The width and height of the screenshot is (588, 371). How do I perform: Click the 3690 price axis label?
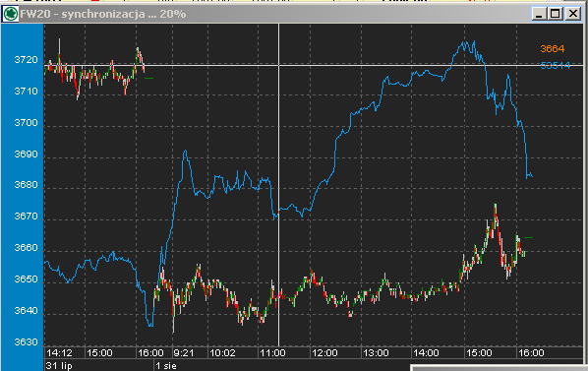click(26, 155)
